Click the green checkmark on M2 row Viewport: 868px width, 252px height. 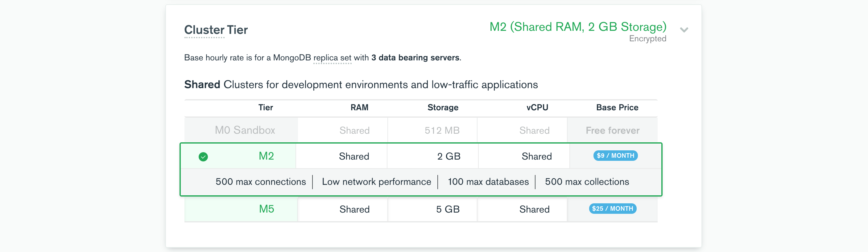point(203,157)
